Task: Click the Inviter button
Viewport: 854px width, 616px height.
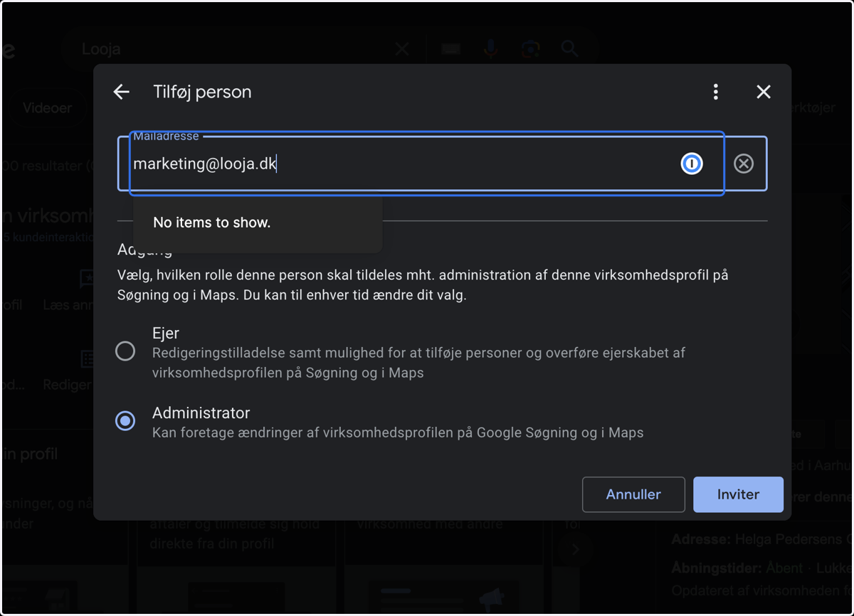Action: click(x=738, y=494)
